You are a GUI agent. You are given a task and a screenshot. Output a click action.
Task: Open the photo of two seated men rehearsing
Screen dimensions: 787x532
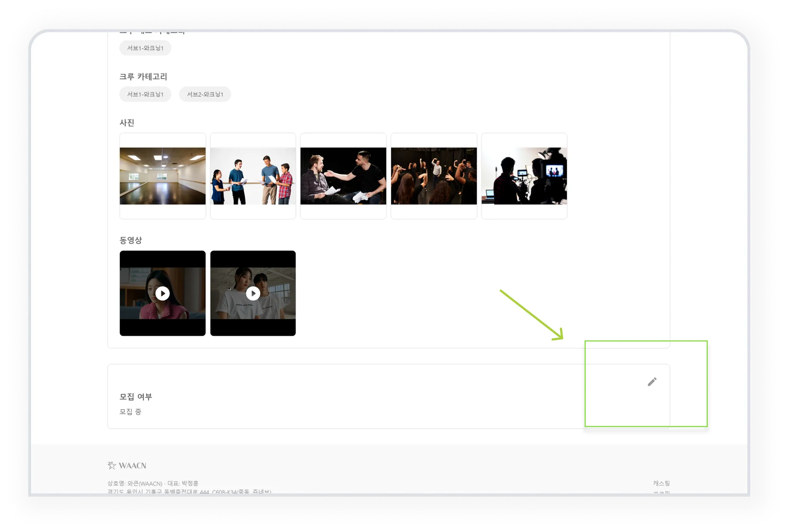[x=343, y=176]
